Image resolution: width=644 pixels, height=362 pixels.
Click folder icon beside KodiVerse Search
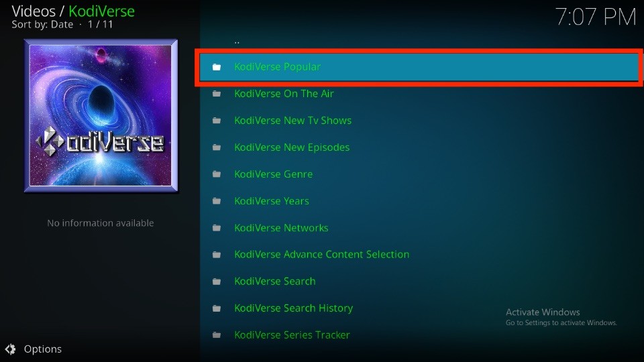tap(217, 282)
